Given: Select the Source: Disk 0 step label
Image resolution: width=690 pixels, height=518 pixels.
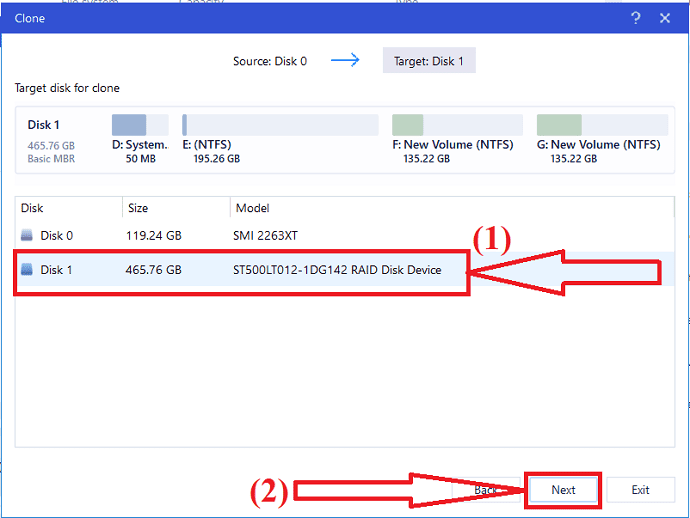Looking at the screenshot, I should [270, 61].
